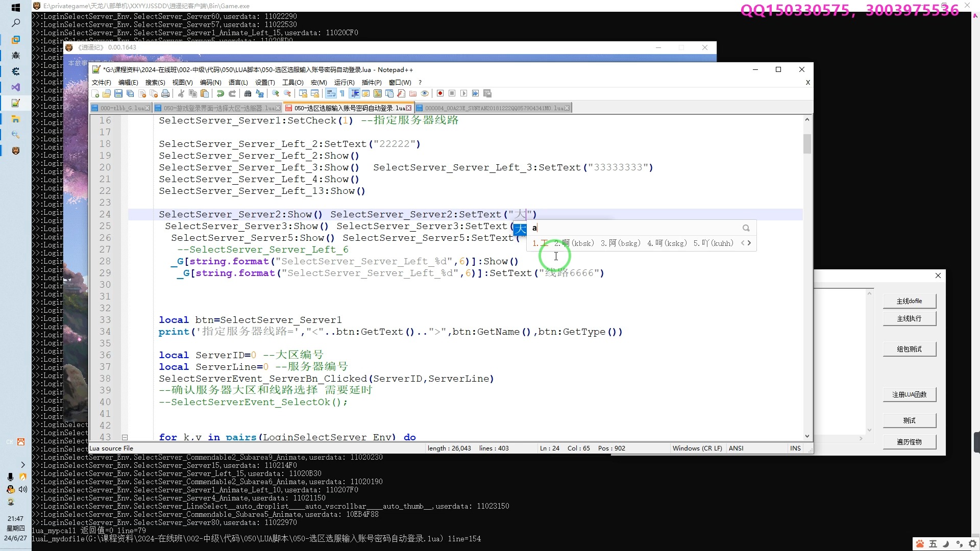Toggle the monitoring eye icon
The image size is (980, 551).
[425, 93]
